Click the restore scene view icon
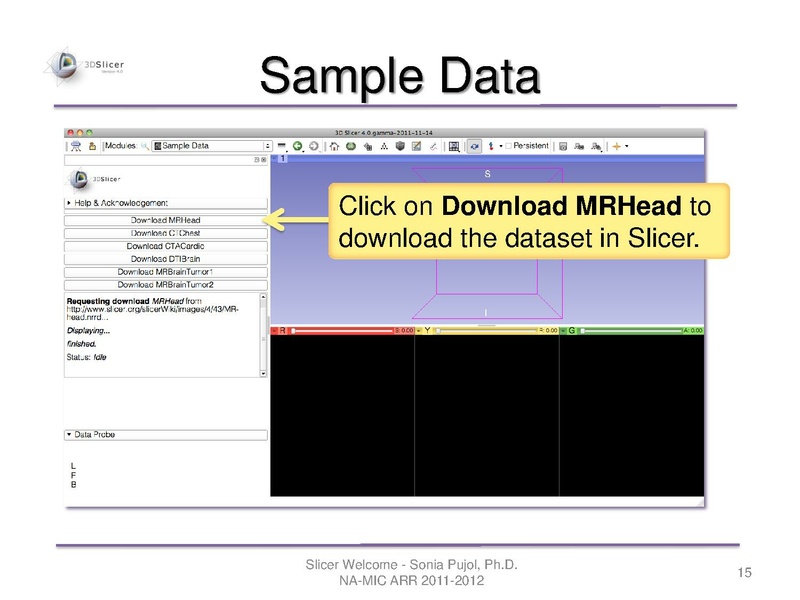This screenshot has height=600, width=800. (596, 146)
